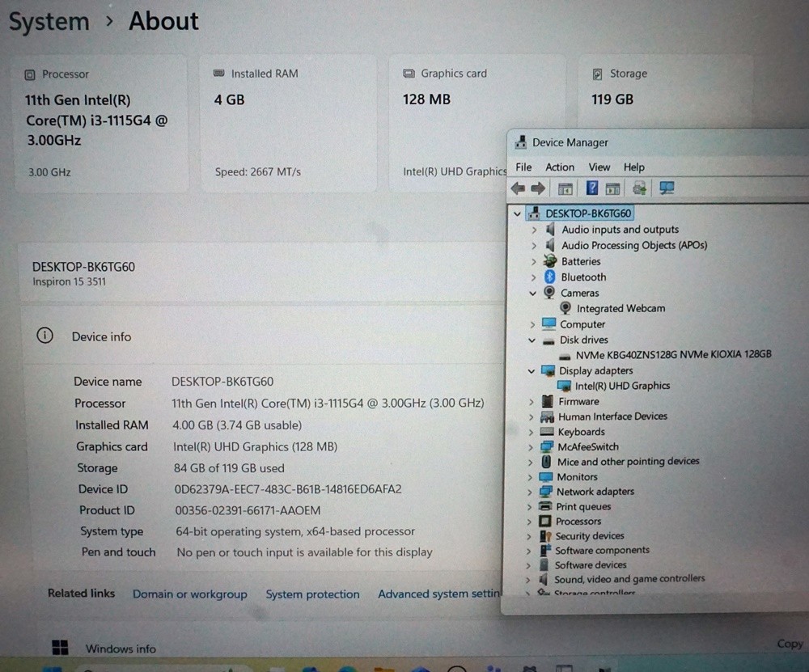This screenshot has width=809, height=672.
Task: Click the '4.00 GB (3.74 GB usable)' value
Action: pyautogui.click(x=237, y=425)
